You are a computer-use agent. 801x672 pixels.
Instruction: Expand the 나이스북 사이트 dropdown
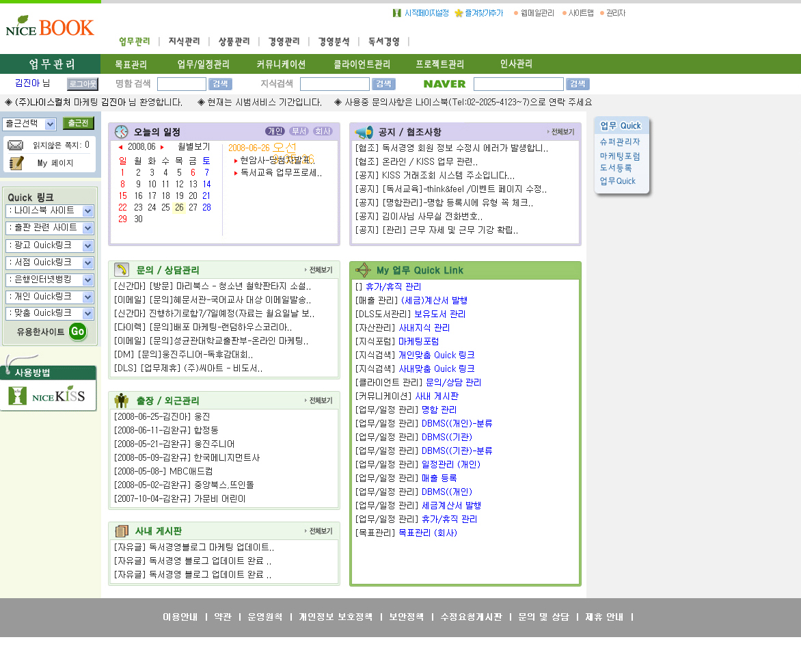[50, 211]
